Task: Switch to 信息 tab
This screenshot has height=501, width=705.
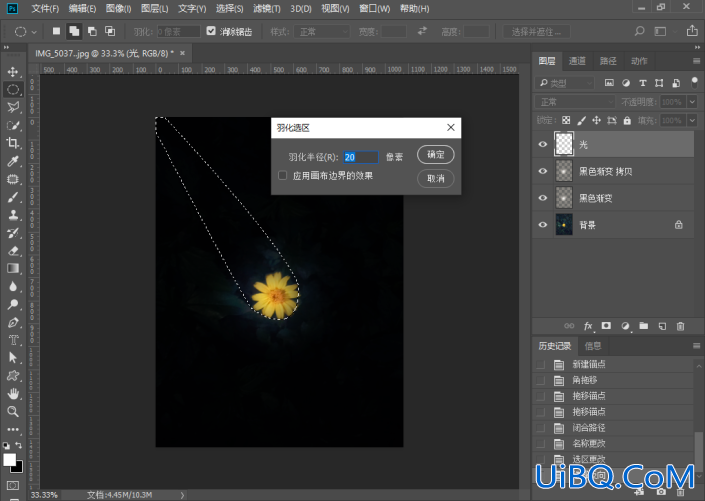Action: [593, 346]
